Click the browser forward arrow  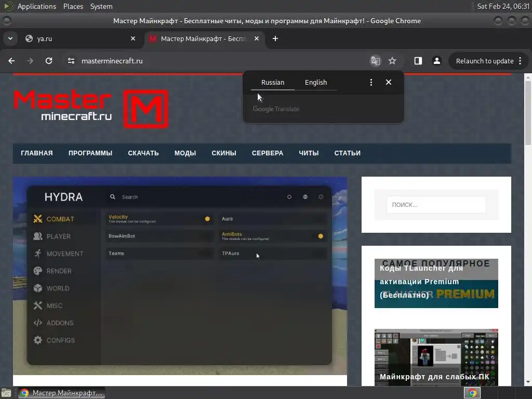pyautogui.click(x=30, y=61)
